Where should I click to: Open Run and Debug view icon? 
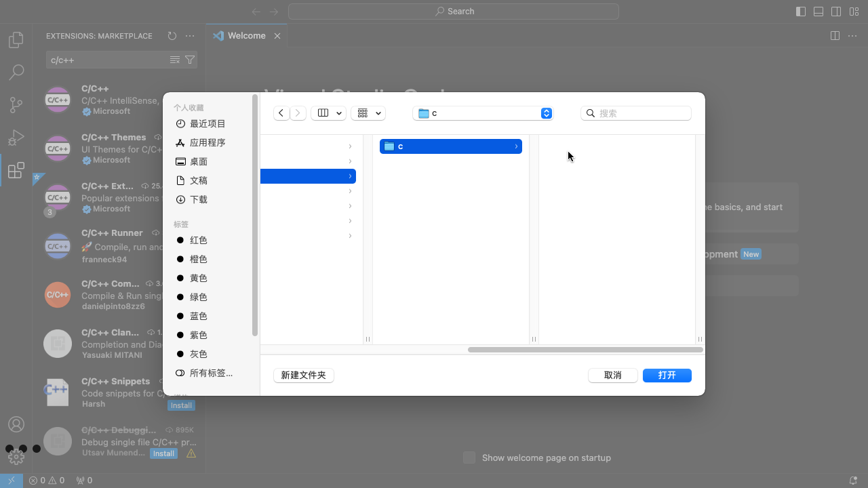pyautogui.click(x=16, y=138)
